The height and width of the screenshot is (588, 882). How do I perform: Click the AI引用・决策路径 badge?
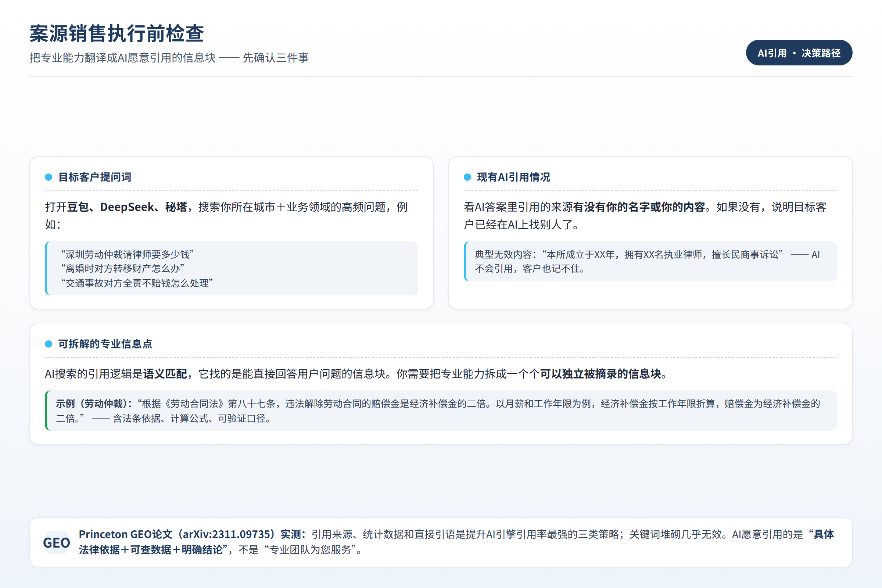coord(799,53)
